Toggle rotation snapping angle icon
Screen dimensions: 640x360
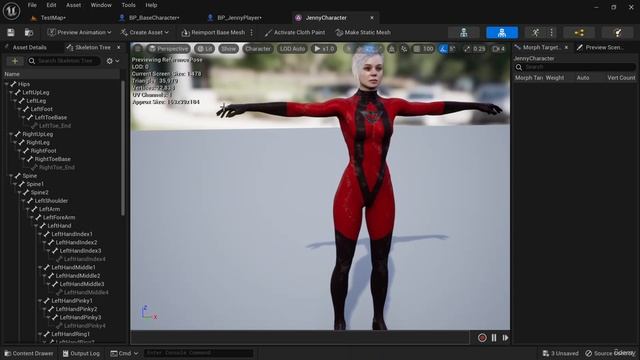(x=443, y=49)
